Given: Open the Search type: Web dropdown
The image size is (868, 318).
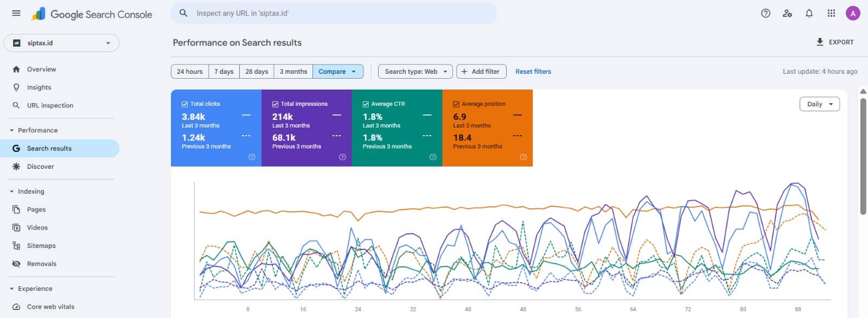Looking at the screenshot, I should click(415, 72).
